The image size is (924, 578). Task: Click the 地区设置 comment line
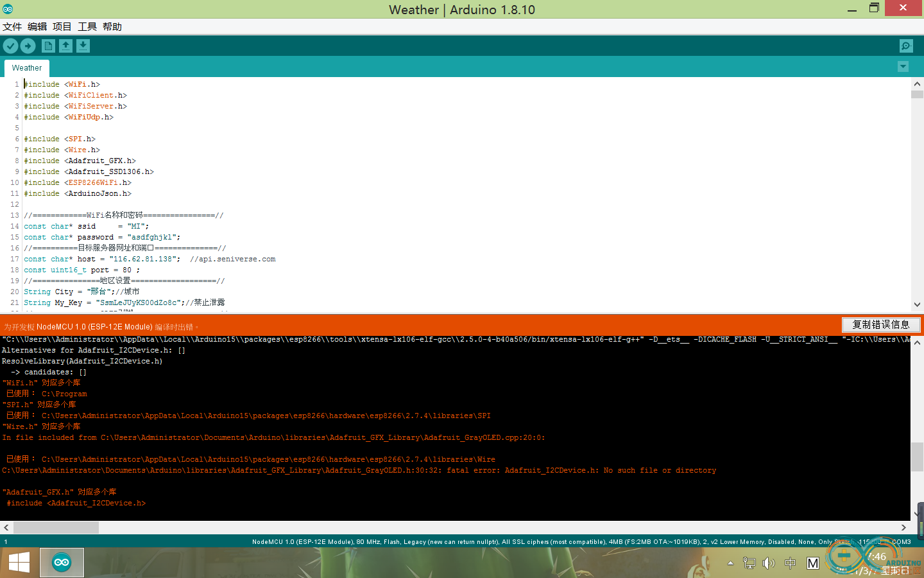click(x=124, y=281)
